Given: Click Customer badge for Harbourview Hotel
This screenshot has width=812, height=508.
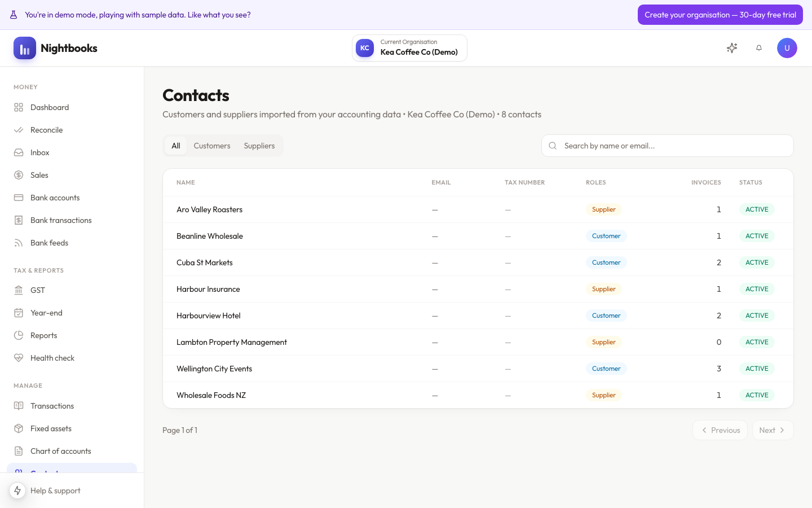Looking at the screenshot, I should [606, 316].
